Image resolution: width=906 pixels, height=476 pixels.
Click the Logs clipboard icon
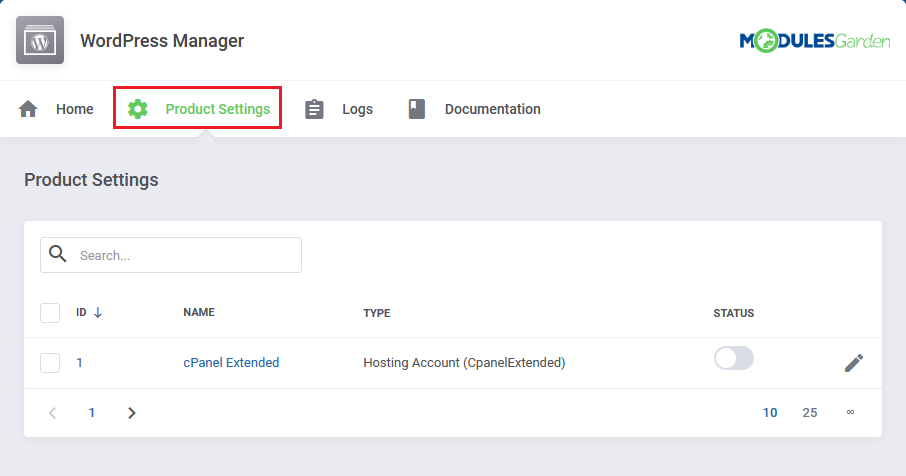[x=314, y=109]
